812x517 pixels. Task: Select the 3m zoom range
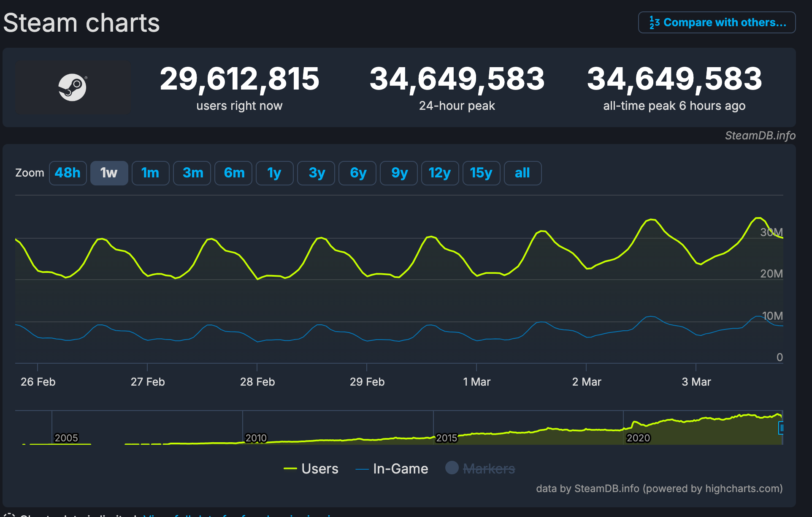coord(192,173)
